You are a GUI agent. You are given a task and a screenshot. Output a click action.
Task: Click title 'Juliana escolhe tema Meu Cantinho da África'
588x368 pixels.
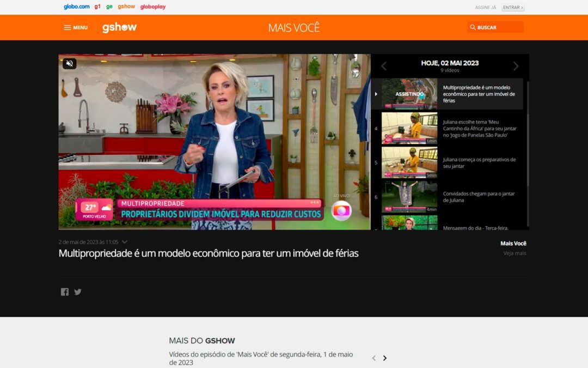pos(480,129)
